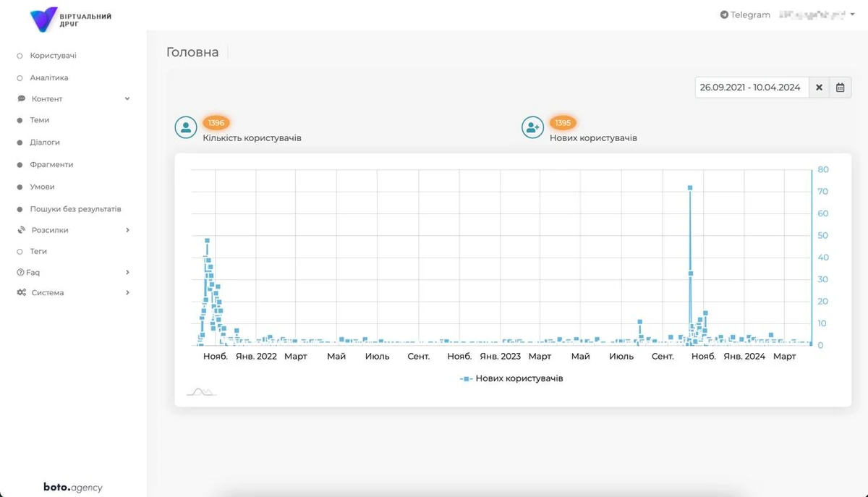This screenshot has width=868, height=497.
Task: Expand the Faq submenu arrow
Action: click(x=127, y=273)
